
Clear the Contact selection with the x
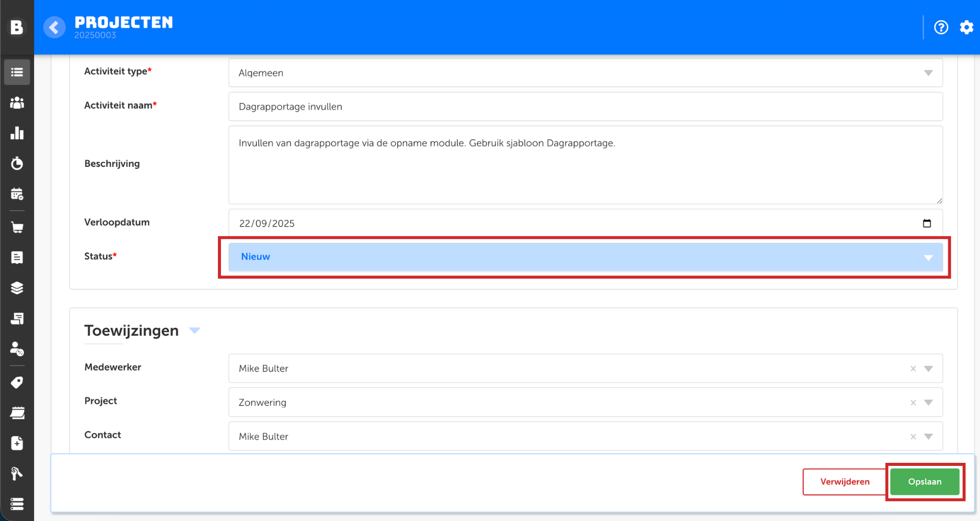point(913,437)
